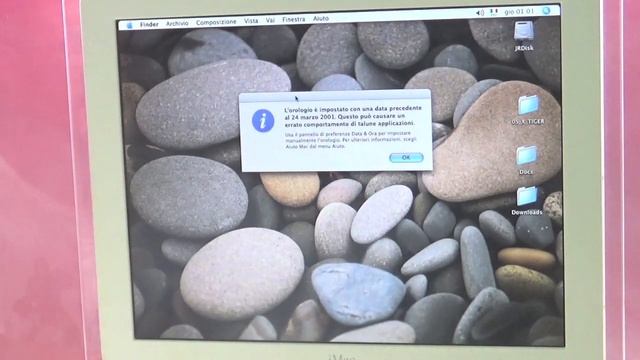Open the Finder menu
This screenshot has height=360, width=640.
point(149,24)
